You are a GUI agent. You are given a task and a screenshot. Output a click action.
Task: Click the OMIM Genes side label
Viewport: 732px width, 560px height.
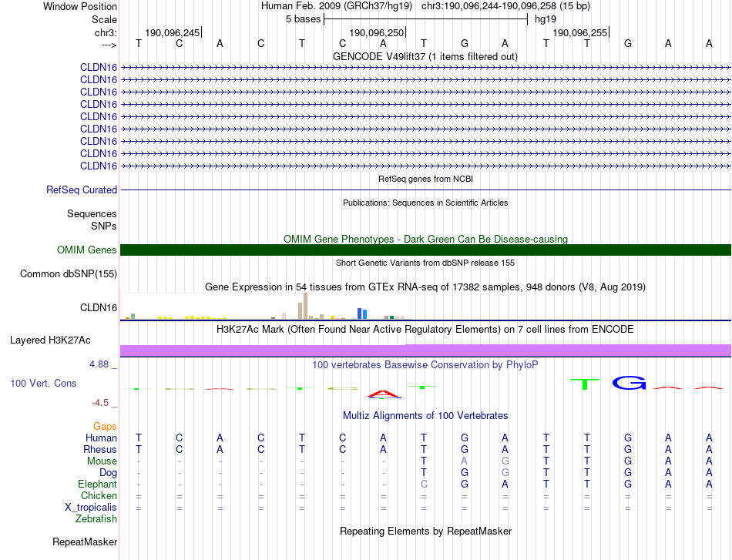87,250
